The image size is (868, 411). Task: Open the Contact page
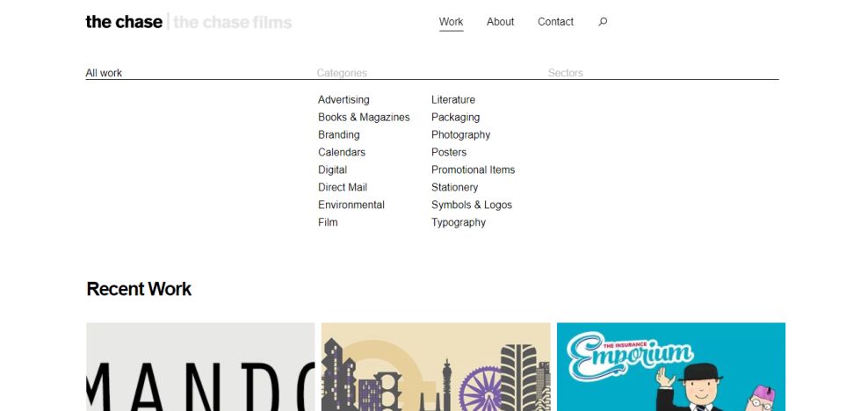[556, 22]
